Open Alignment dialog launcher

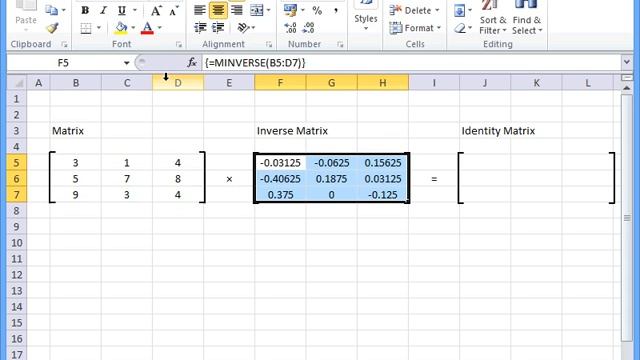click(x=269, y=44)
